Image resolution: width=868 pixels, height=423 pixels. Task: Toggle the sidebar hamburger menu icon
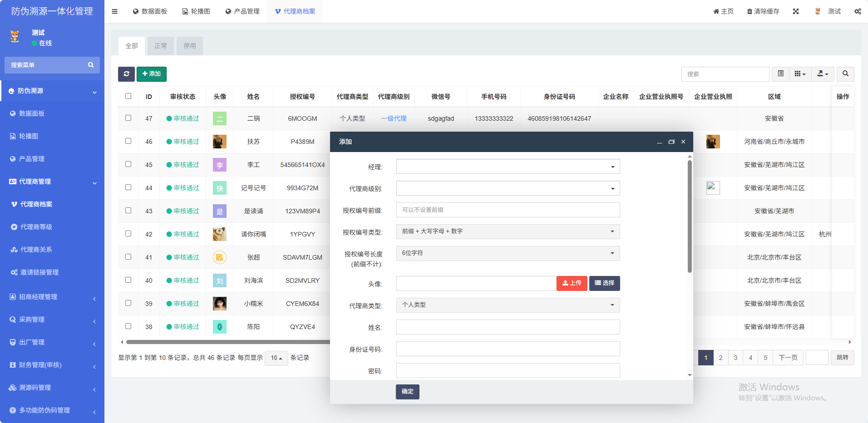(x=114, y=11)
